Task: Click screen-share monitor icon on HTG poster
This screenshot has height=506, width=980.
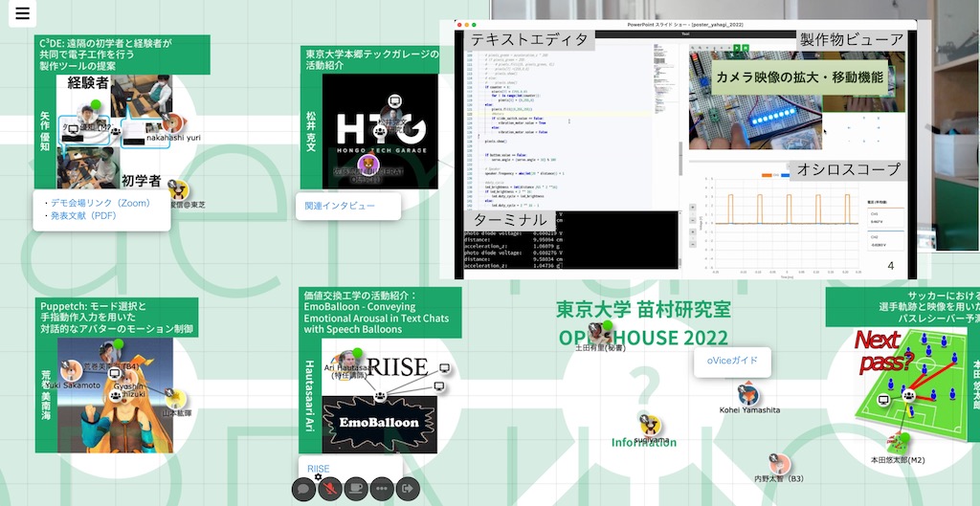Action: coord(394,100)
